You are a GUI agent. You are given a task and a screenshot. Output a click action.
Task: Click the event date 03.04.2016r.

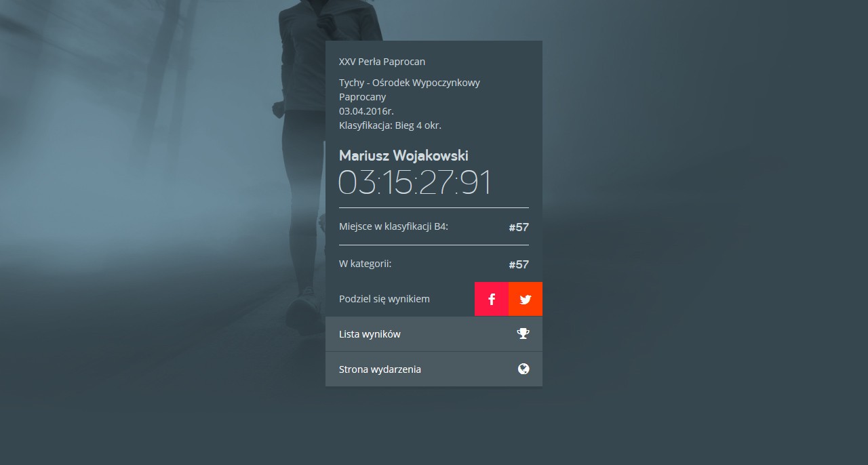(x=366, y=111)
